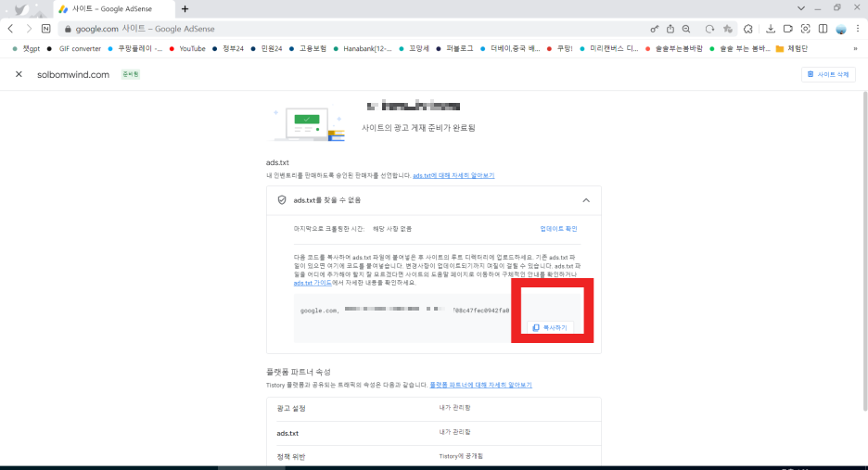Open the ads.txt 가이드 link
Viewport: 868px width, 470px height.
pos(313,283)
